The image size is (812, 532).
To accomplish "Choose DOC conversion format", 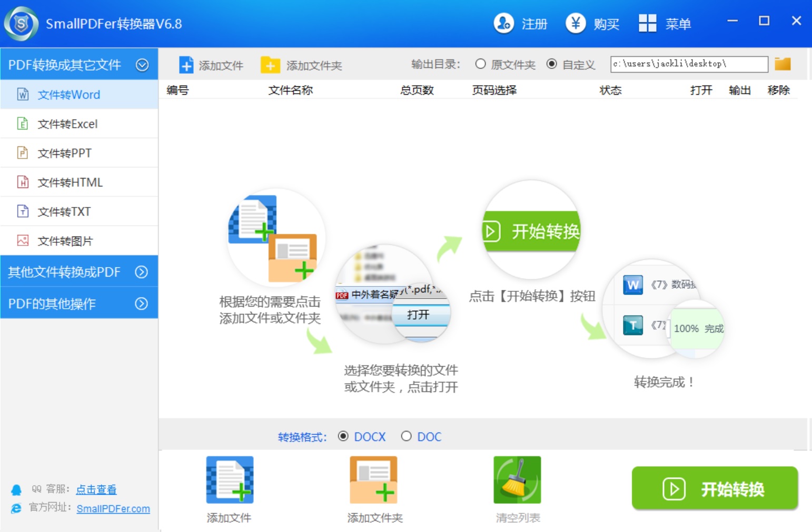I will click(x=406, y=436).
